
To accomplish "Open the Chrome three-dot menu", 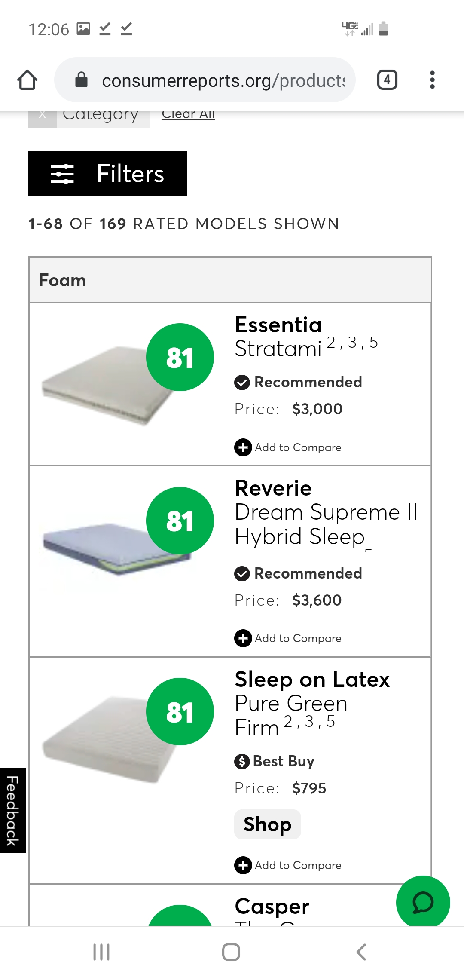I will click(x=432, y=80).
